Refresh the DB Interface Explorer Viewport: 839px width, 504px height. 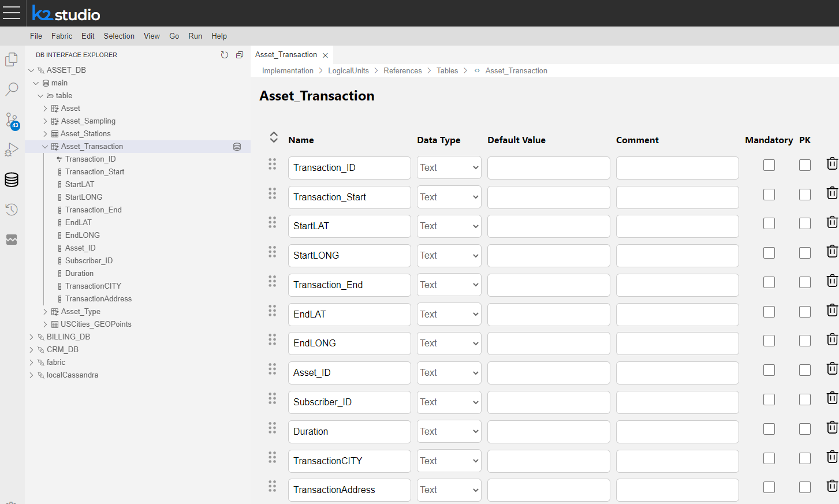[225, 55]
